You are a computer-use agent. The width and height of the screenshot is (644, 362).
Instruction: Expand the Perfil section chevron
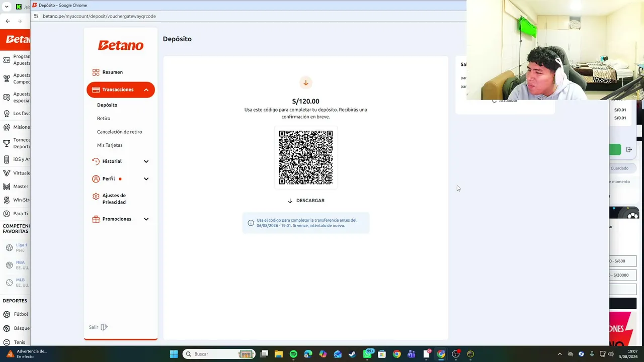click(146, 179)
